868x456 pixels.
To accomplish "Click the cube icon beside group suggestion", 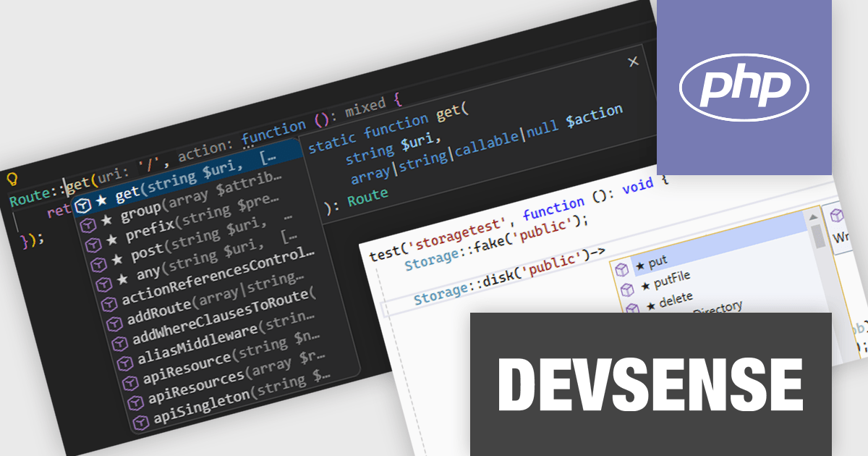I will click(x=88, y=226).
